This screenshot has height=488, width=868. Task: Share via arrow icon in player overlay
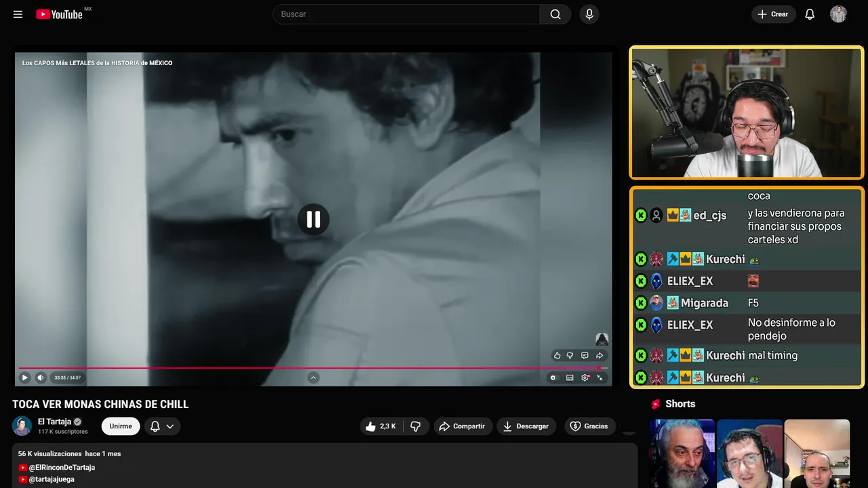[x=599, y=355]
